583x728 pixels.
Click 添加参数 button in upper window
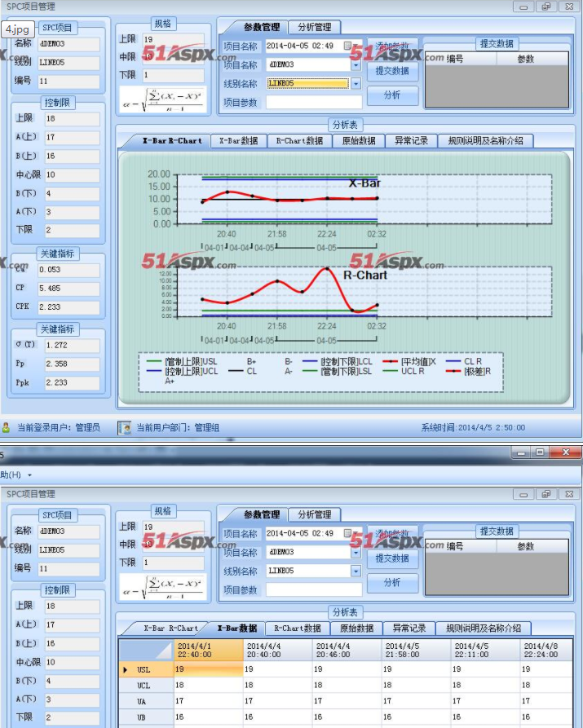pyautogui.click(x=392, y=46)
